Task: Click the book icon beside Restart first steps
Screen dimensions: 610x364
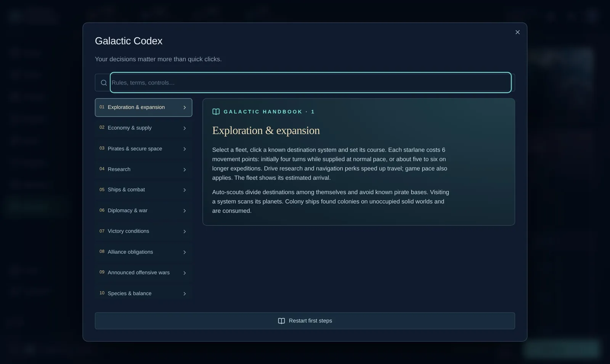Action: (x=281, y=321)
